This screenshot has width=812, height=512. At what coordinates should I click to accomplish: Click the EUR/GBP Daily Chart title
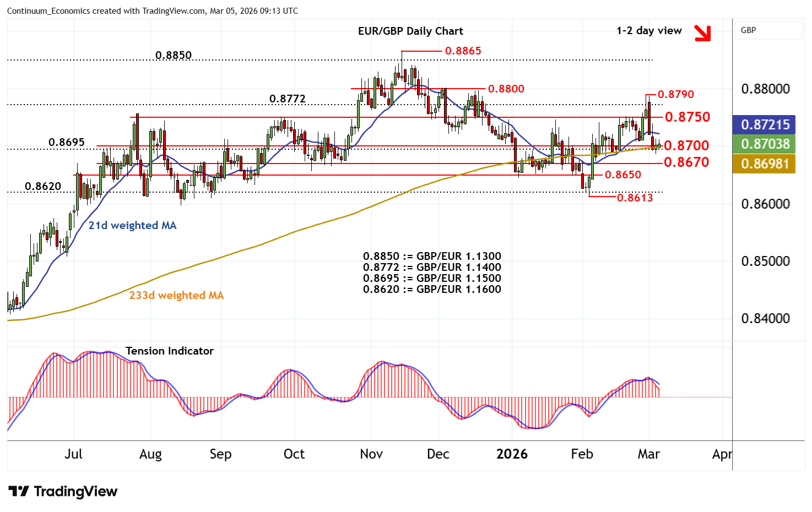[410, 31]
